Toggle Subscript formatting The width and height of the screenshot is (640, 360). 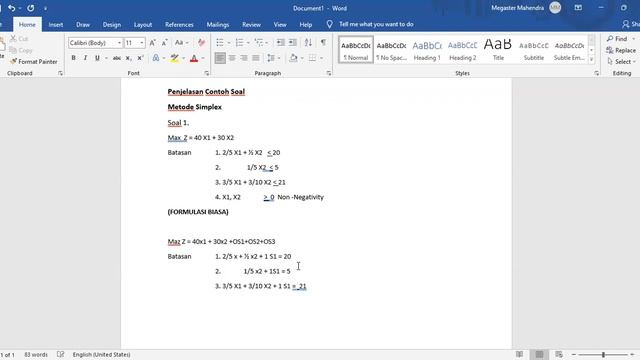pyautogui.click(x=129, y=58)
